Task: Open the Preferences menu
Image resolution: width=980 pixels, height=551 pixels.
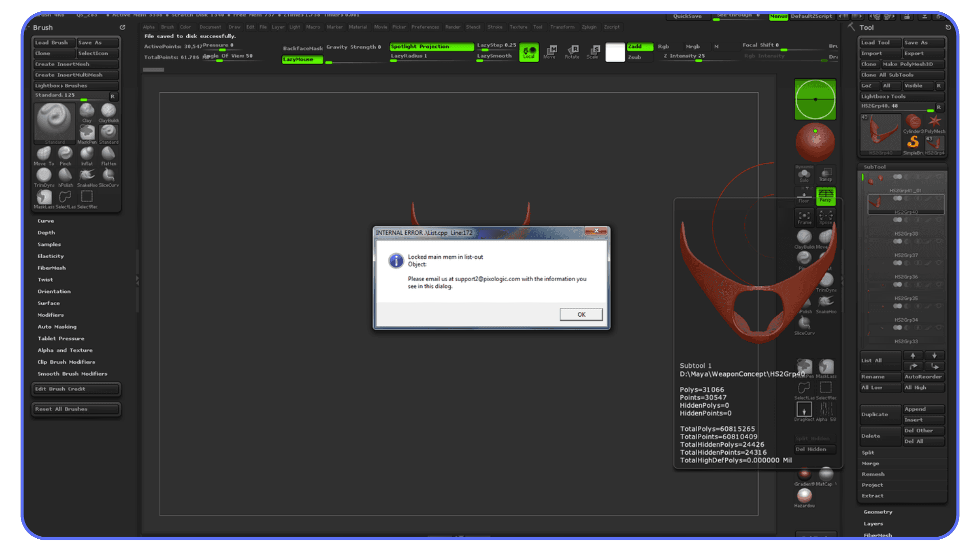Action: pyautogui.click(x=425, y=27)
